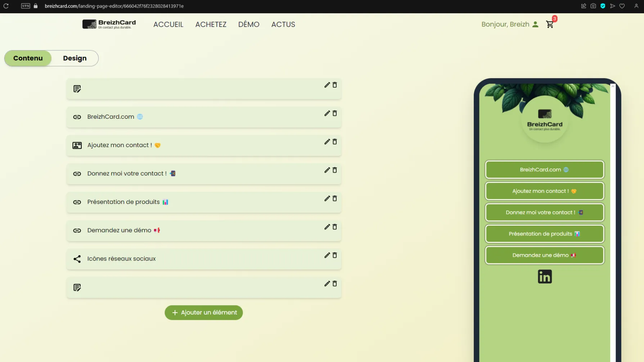Click the 'Ajouter un élément' button

coord(204,313)
